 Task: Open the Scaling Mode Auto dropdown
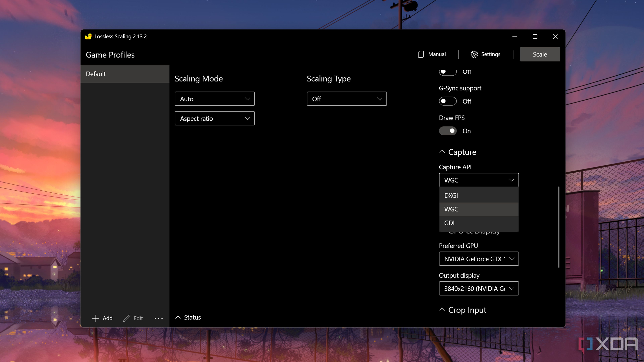click(214, 99)
